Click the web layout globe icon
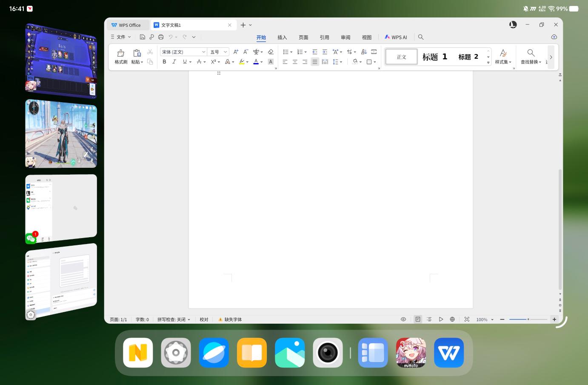The height and width of the screenshot is (385, 588). click(452, 319)
